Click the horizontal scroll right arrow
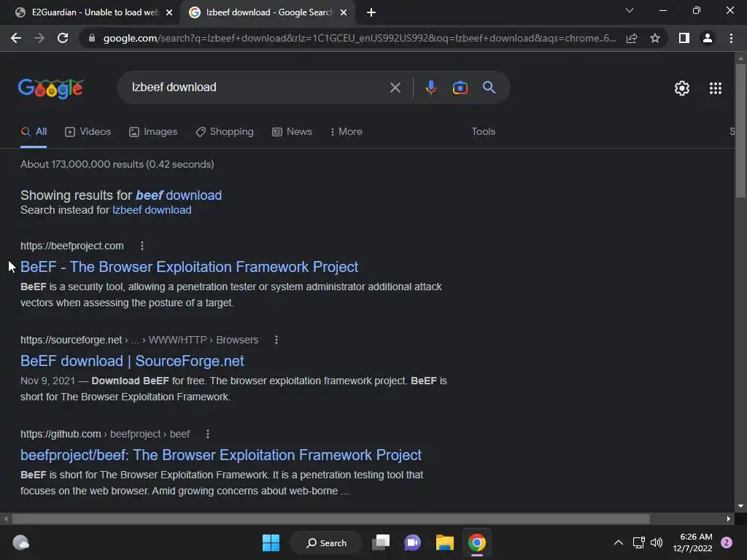Image resolution: width=747 pixels, height=560 pixels. [729, 518]
